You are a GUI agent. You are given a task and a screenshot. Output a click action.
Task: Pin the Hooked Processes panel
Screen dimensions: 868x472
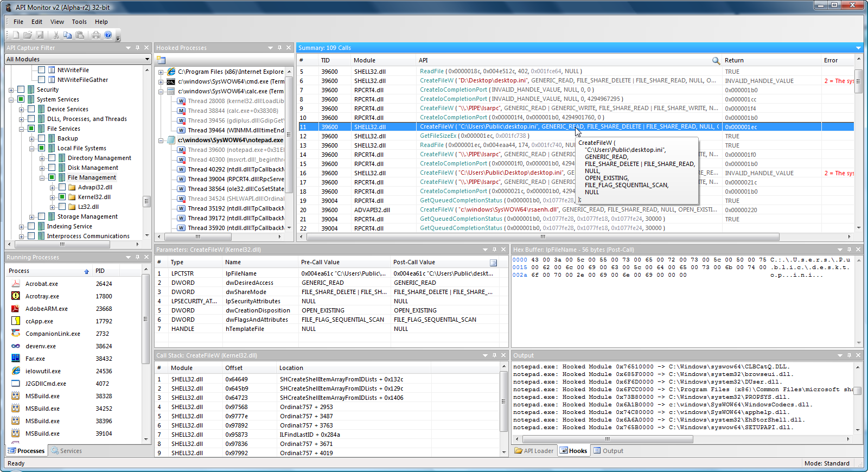(x=279, y=48)
